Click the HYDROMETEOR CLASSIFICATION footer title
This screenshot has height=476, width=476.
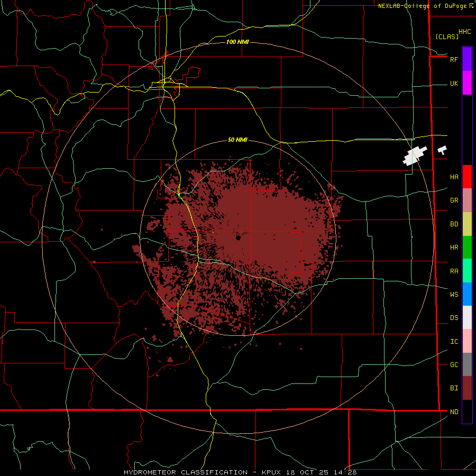(186, 472)
